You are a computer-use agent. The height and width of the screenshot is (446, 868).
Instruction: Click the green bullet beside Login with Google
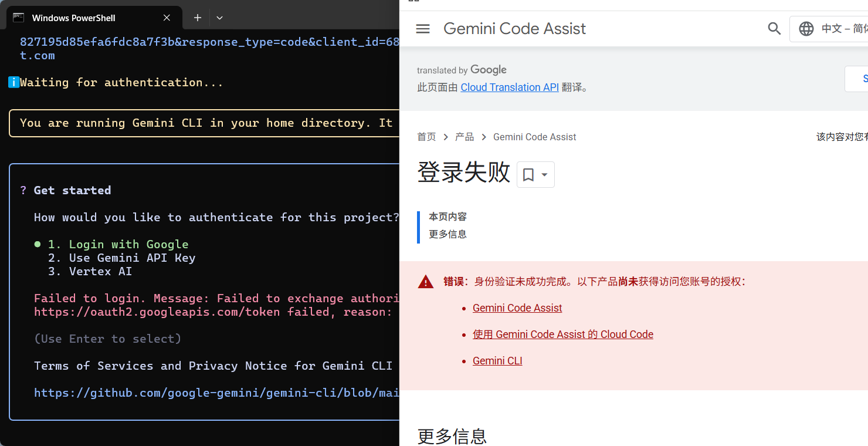(38, 244)
